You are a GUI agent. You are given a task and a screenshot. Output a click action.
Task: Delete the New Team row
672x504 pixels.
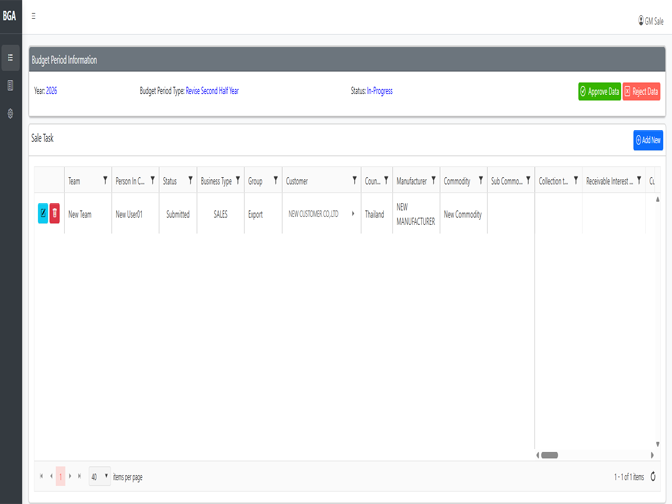(x=54, y=213)
